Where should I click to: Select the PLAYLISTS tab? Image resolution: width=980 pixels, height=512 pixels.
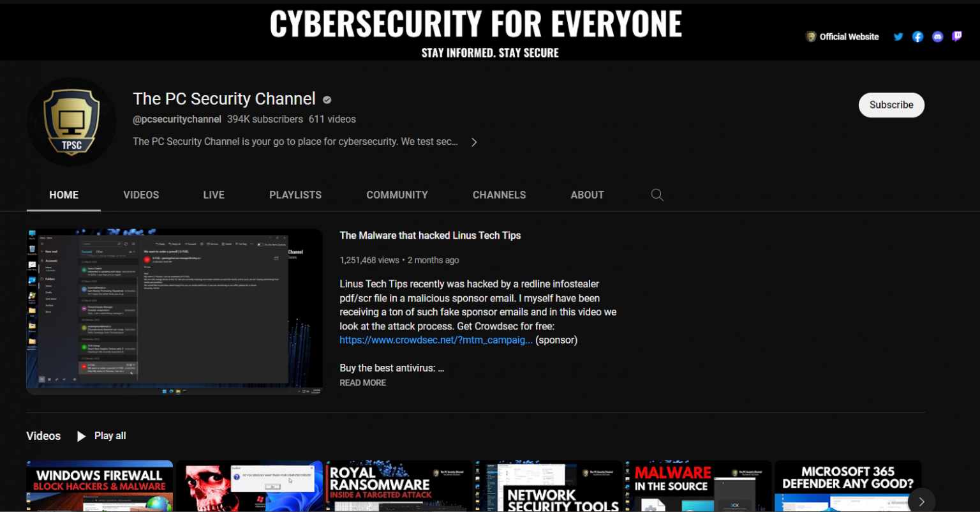click(x=295, y=195)
